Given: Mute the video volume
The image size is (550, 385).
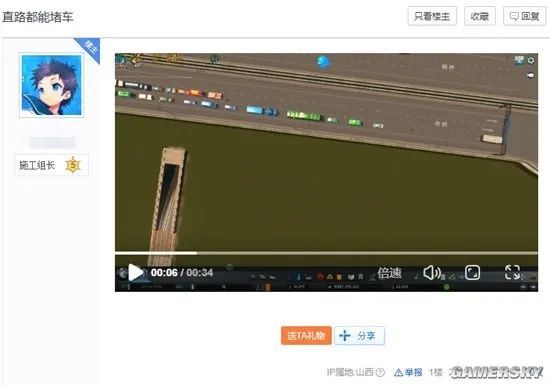Looking at the screenshot, I should tap(432, 272).
